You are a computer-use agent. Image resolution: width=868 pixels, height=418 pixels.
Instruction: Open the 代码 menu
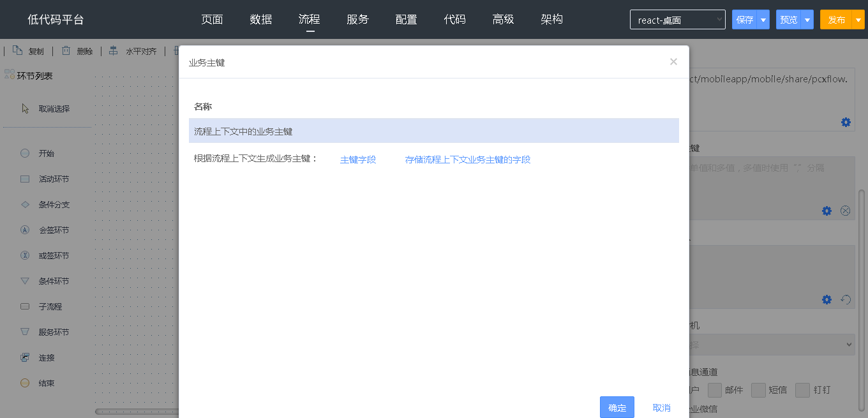(x=455, y=19)
